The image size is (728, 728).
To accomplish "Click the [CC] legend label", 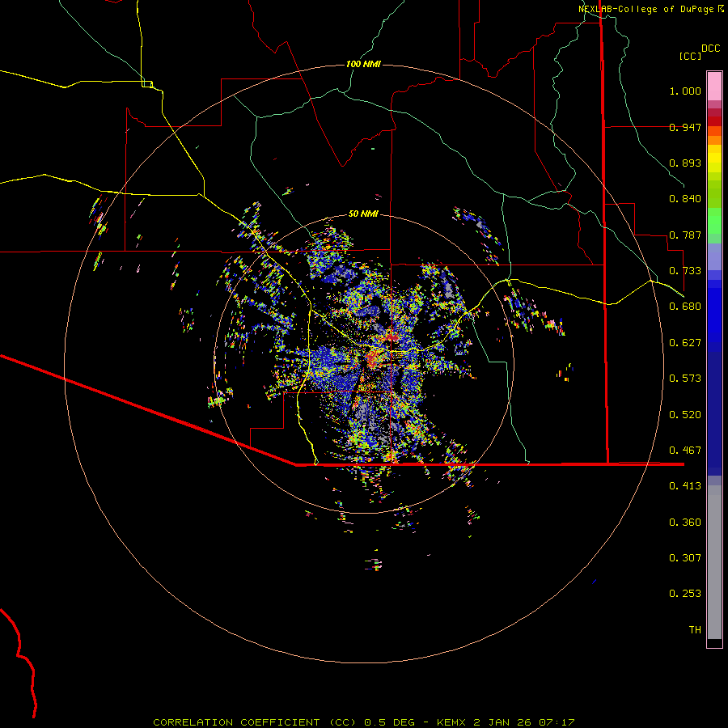I will point(690,56).
